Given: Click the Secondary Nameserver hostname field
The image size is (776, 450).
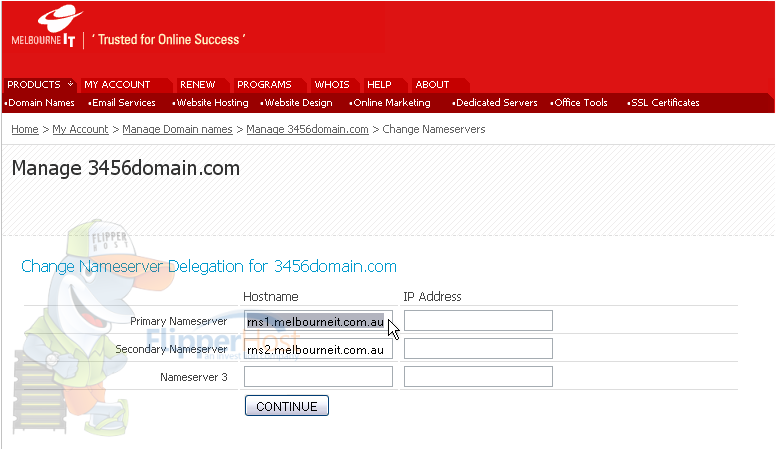Looking at the screenshot, I should point(318,349).
